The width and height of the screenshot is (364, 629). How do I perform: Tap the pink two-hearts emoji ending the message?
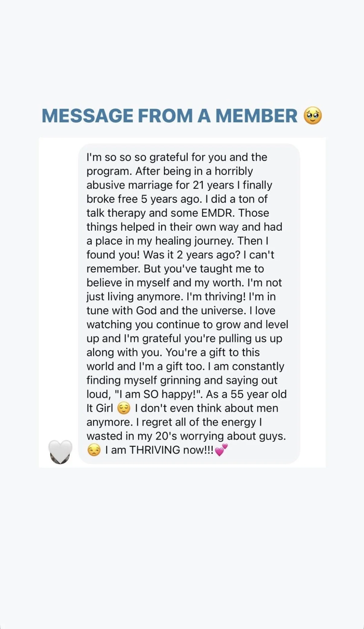tap(221, 450)
